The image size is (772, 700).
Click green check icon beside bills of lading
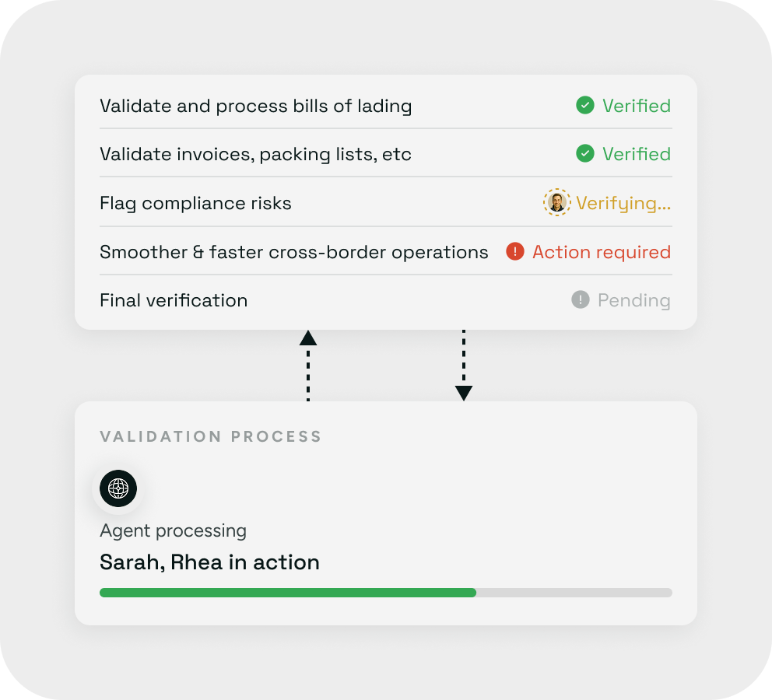[585, 105]
